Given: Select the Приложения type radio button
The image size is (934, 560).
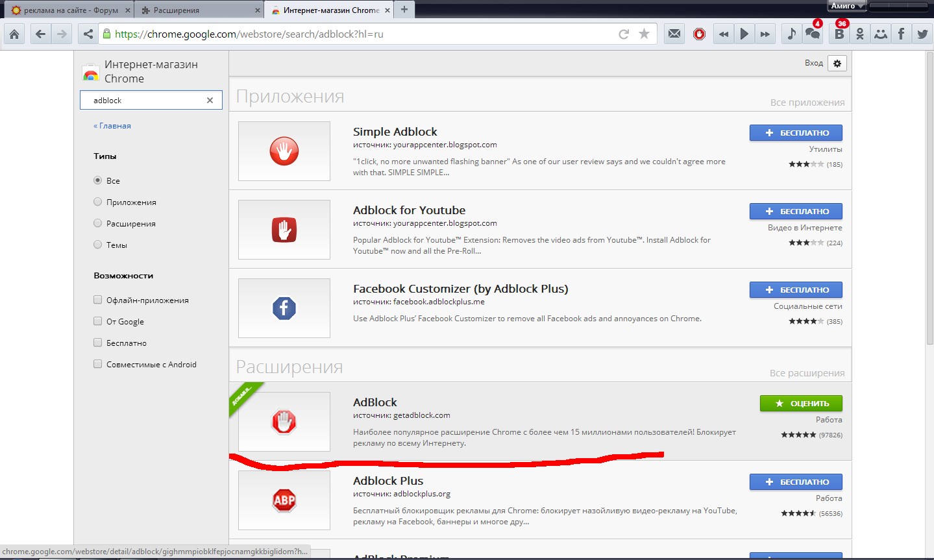Looking at the screenshot, I should [x=98, y=202].
